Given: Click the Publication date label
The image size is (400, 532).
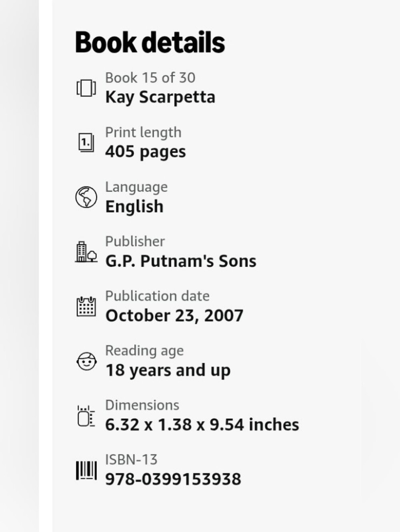Looking at the screenshot, I should tap(157, 296).
